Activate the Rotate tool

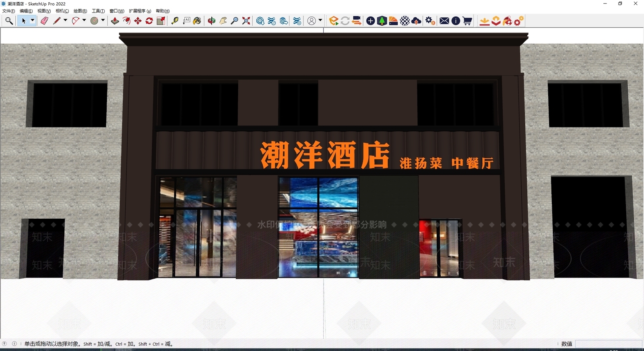click(149, 21)
